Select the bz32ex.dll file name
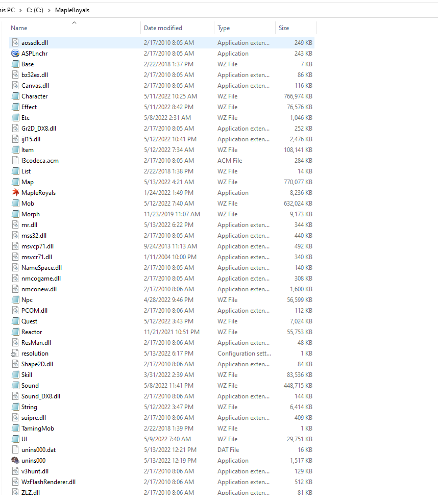This screenshot has width=438, height=504. pyautogui.click(x=35, y=74)
